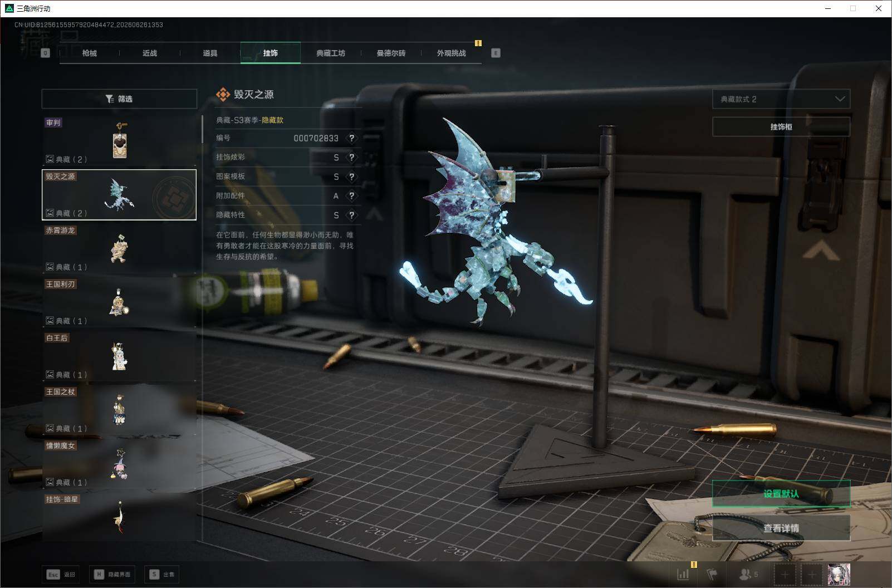This screenshot has width=892, height=588.
Task: Click the question mark beside 隐藏特性
Action: tap(351, 215)
